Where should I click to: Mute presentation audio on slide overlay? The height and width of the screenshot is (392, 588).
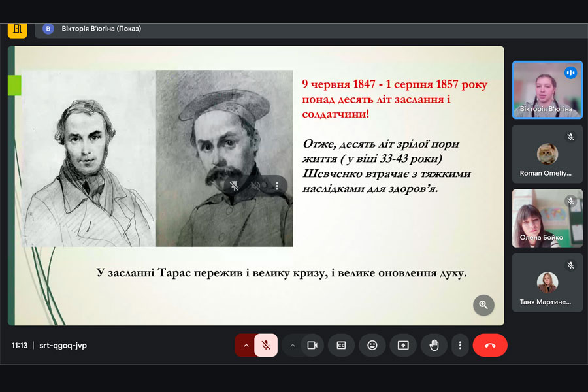point(255,186)
